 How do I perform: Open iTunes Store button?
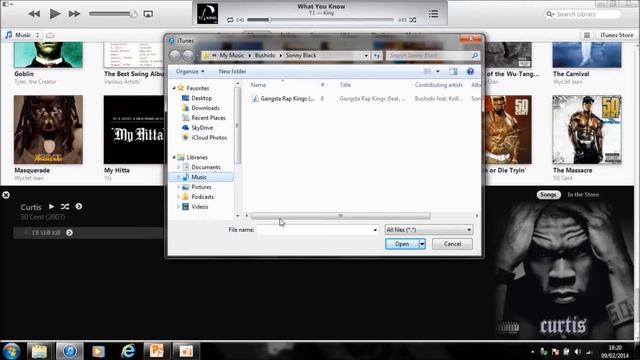[x=616, y=35]
